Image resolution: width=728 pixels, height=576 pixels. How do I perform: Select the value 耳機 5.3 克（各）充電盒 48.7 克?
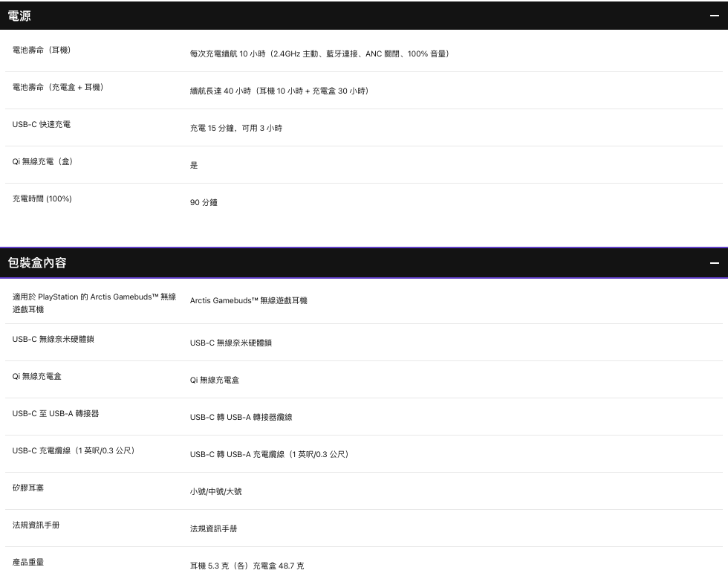(247, 566)
